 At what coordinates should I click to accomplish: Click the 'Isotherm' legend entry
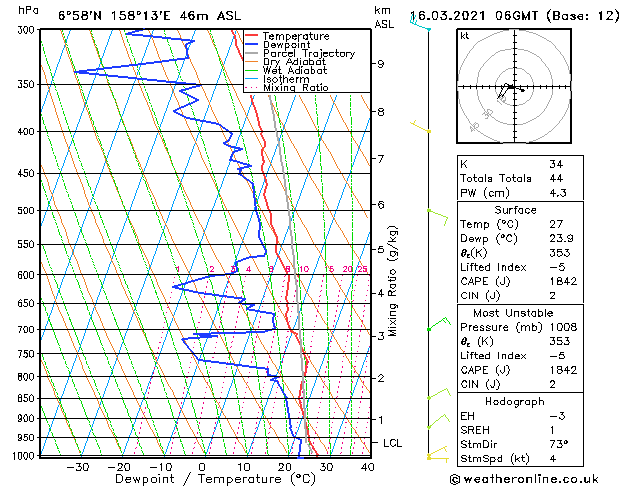pyautogui.click(x=286, y=79)
